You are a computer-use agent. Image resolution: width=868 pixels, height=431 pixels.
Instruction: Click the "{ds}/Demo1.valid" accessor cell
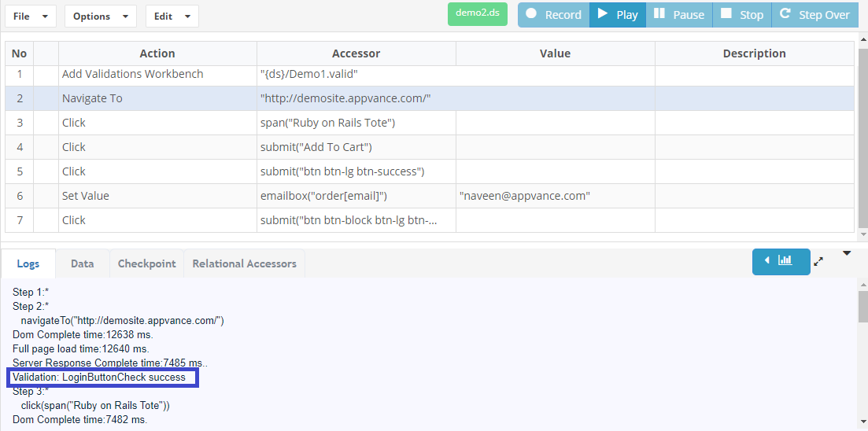click(x=356, y=74)
